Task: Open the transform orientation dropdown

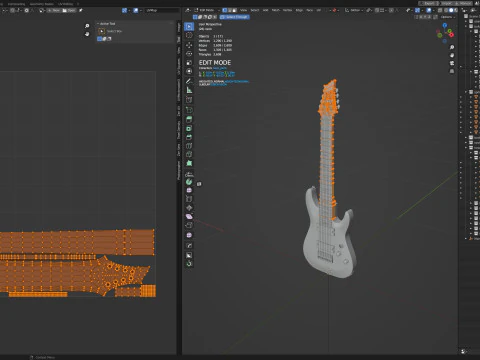Action: (x=354, y=10)
